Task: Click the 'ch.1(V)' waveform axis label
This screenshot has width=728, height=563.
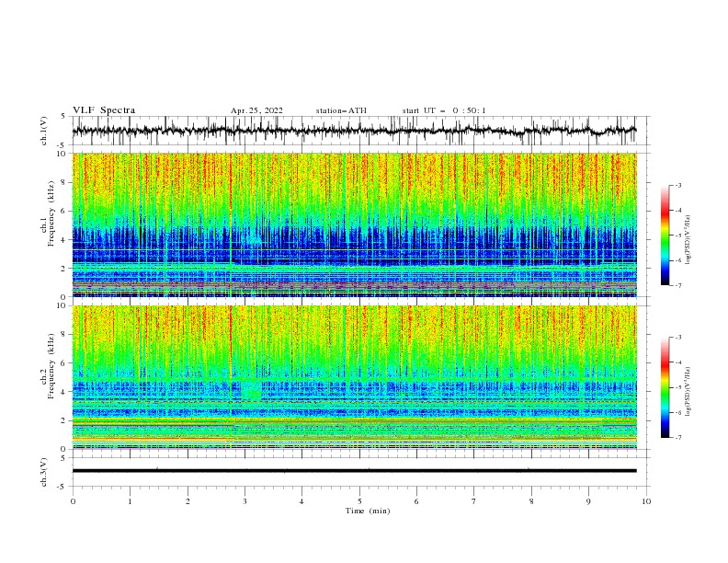Action: pos(44,131)
